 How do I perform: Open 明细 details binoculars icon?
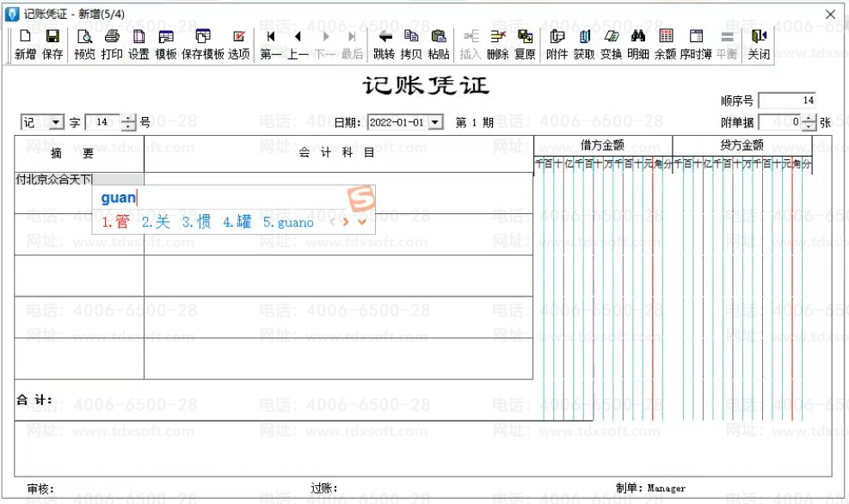(x=638, y=44)
